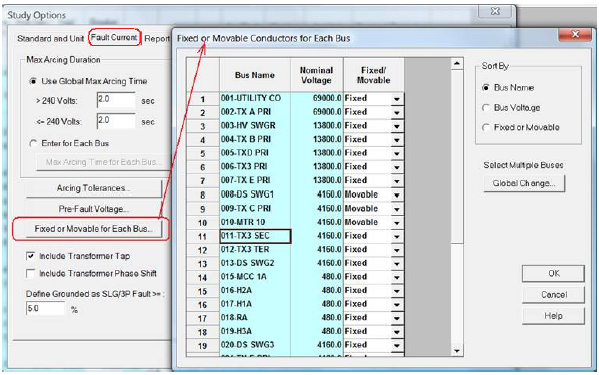The height and width of the screenshot is (375, 599).
Task: Choose Enter for Each Bus radio option
Action: [34, 144]
